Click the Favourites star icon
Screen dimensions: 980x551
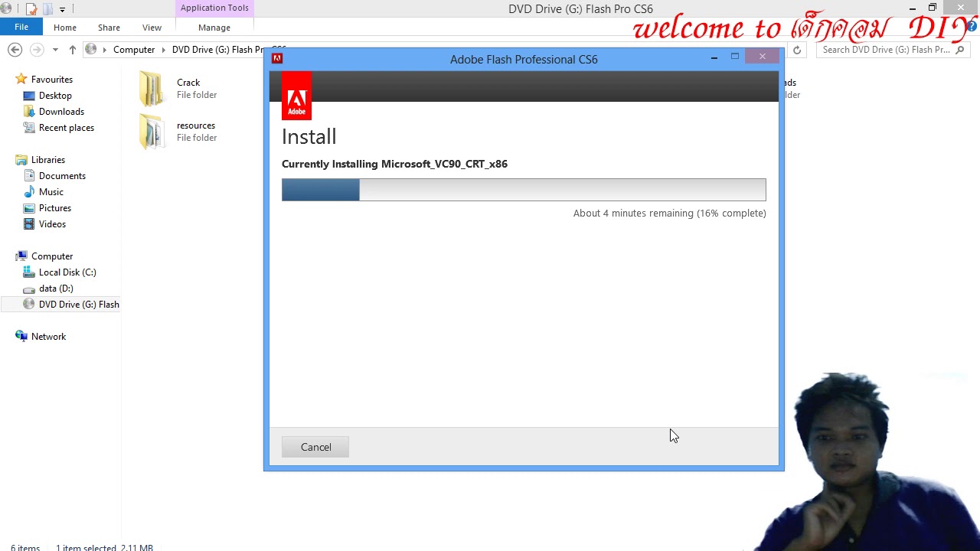21,79
